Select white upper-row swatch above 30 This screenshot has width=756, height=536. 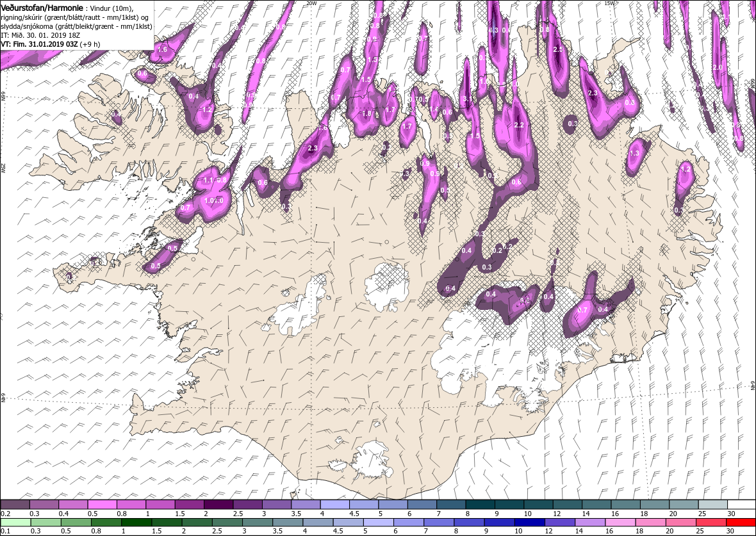pos(741,505)
